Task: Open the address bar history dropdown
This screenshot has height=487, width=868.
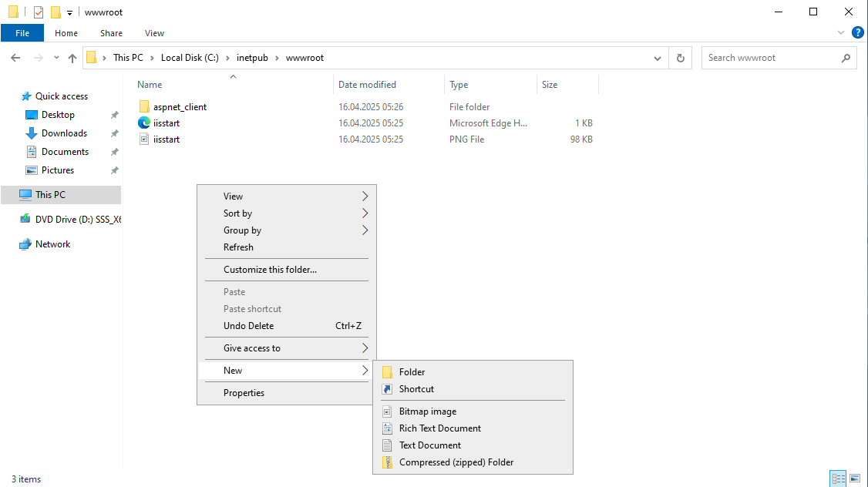Action: pos(657,58)
